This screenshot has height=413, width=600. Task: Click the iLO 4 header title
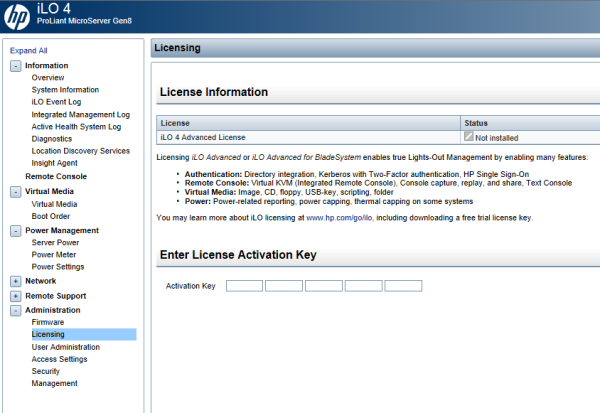pos(54,8)
